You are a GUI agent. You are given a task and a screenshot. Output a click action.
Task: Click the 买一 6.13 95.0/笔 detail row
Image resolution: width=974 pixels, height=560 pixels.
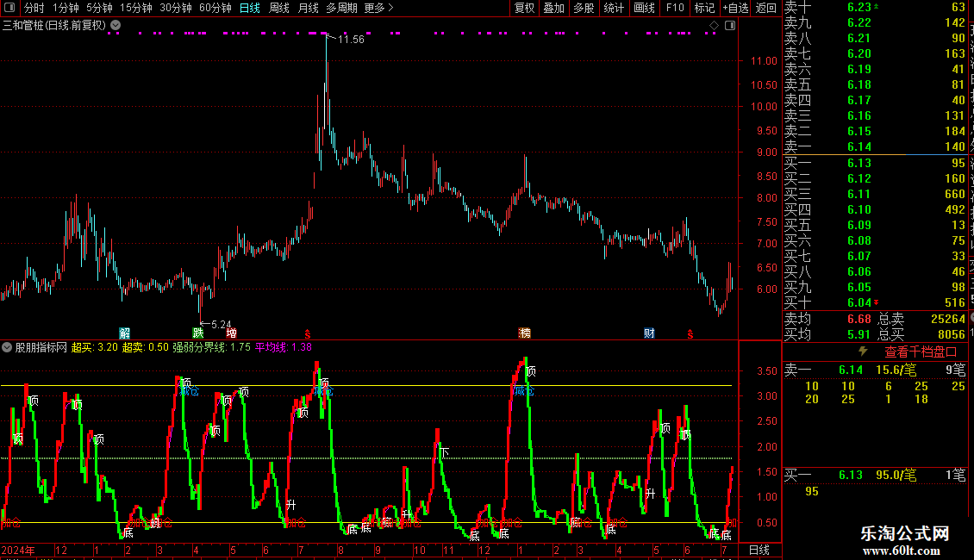(x=875, y=475)
